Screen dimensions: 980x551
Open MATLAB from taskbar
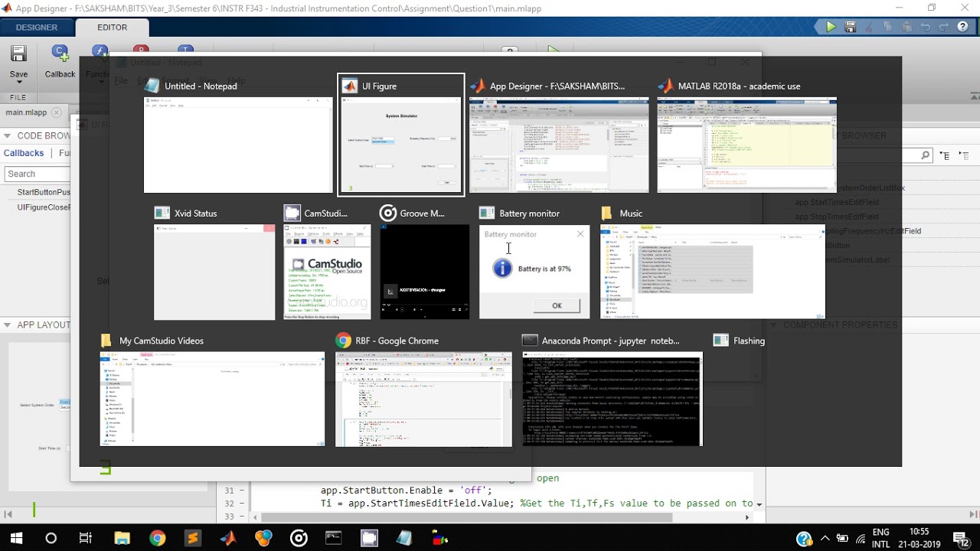click(x=228, y=538)
